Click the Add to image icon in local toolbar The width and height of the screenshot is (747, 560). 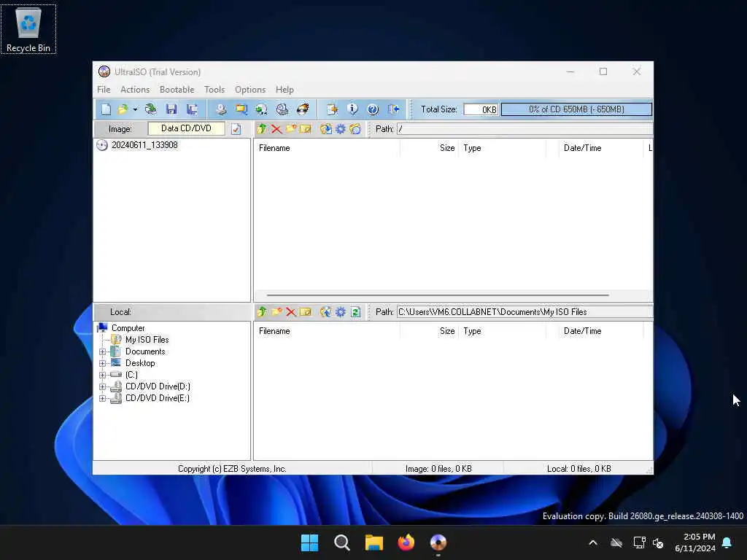[326, 312]
